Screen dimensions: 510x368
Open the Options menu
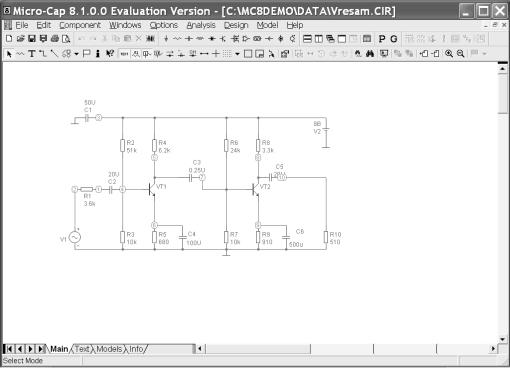[164, 25]
